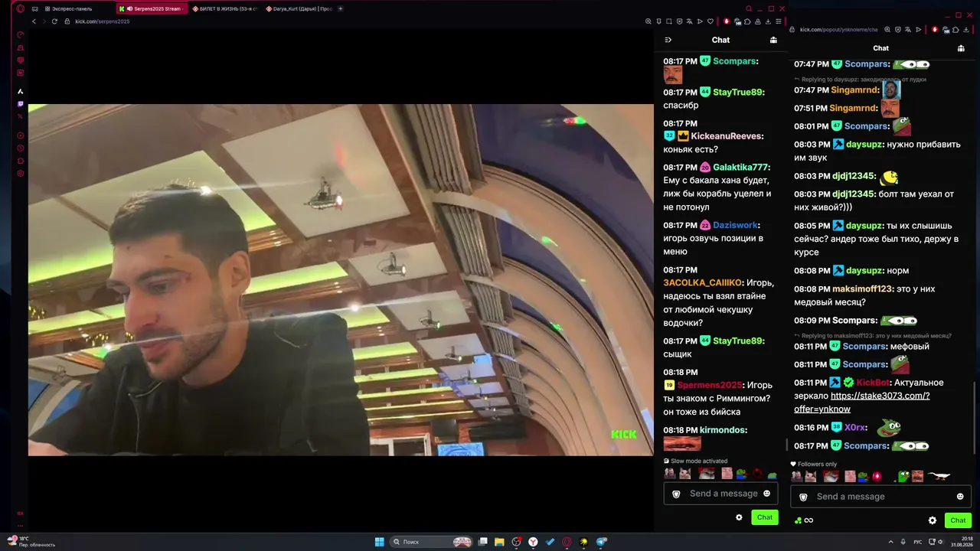Open emoji picker in popout chat message box

coord(960,497)
